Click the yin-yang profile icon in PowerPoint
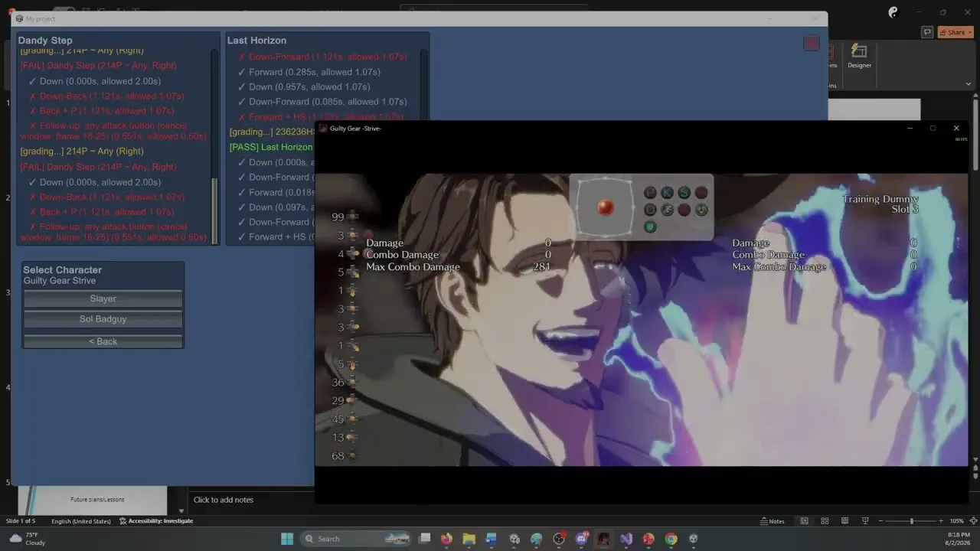Screen dimensions: 980x551 (893, 11)
